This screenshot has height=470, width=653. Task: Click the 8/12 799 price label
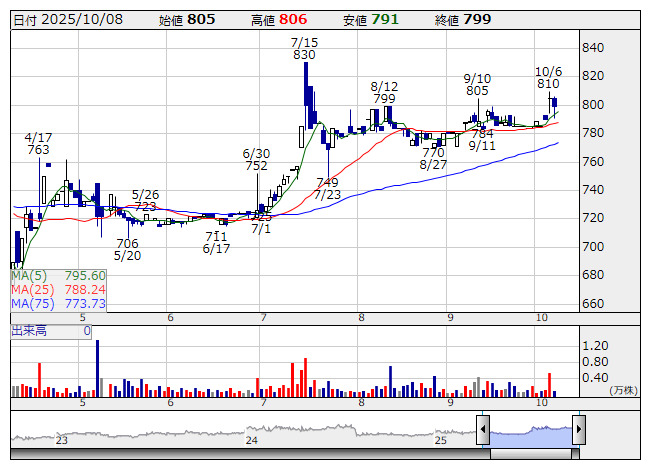pos(384,92)
